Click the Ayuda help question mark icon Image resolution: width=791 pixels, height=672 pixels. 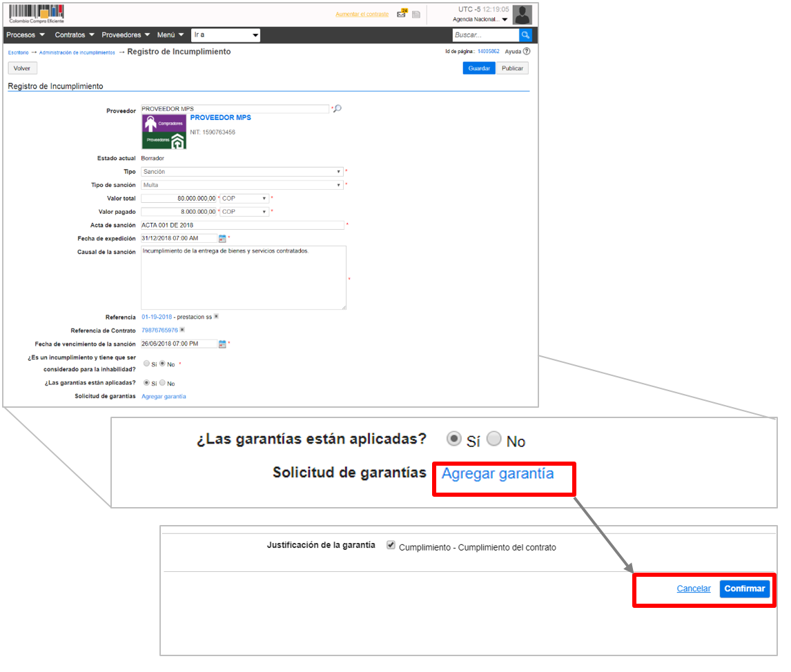pyautogui.click(x=527, y=52)
